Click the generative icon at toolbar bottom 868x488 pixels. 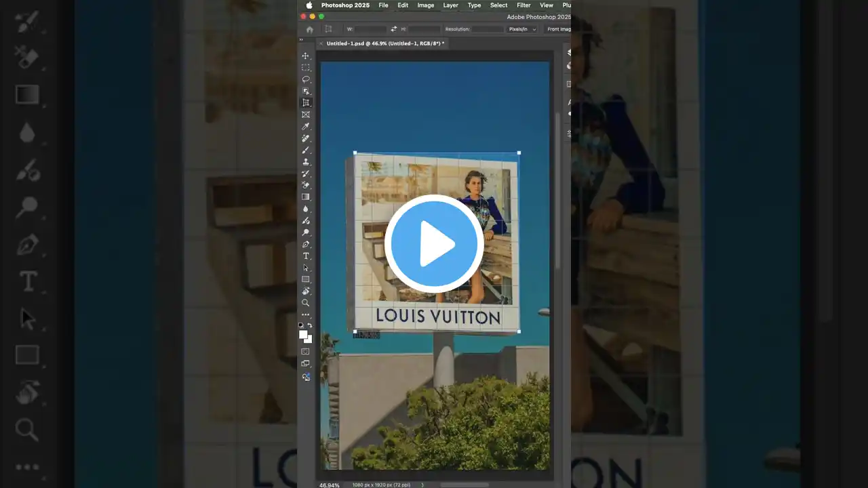tap(306, 377)
